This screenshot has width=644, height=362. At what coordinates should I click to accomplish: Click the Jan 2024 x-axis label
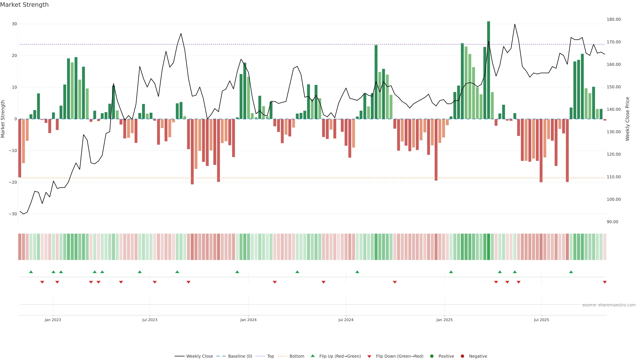pos(248,320)
